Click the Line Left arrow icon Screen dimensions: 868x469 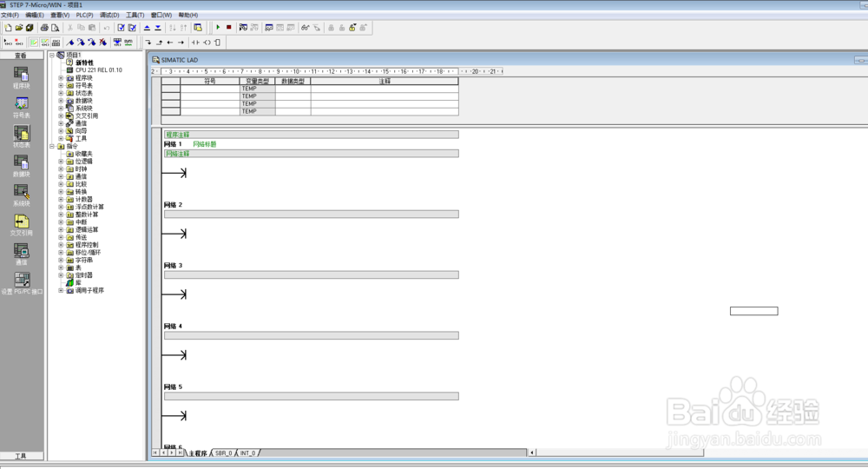pyautogui.click(x=170, y=42)
